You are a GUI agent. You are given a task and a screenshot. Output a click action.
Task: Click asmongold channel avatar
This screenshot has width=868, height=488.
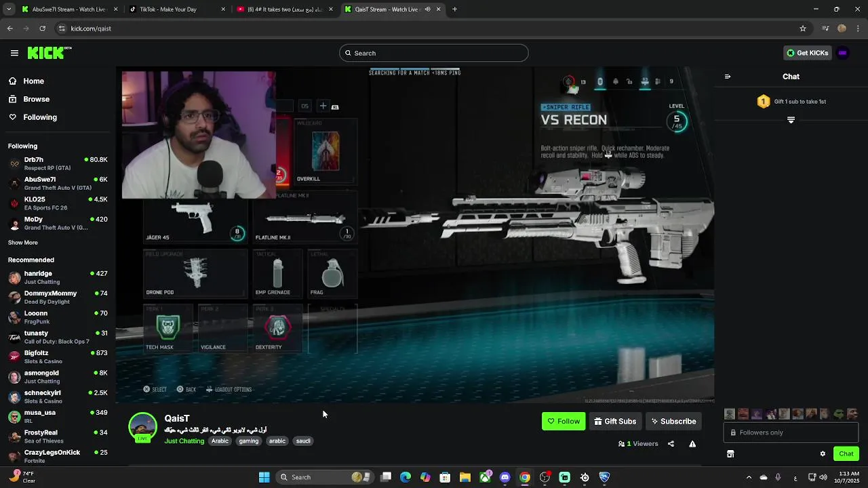14,377
